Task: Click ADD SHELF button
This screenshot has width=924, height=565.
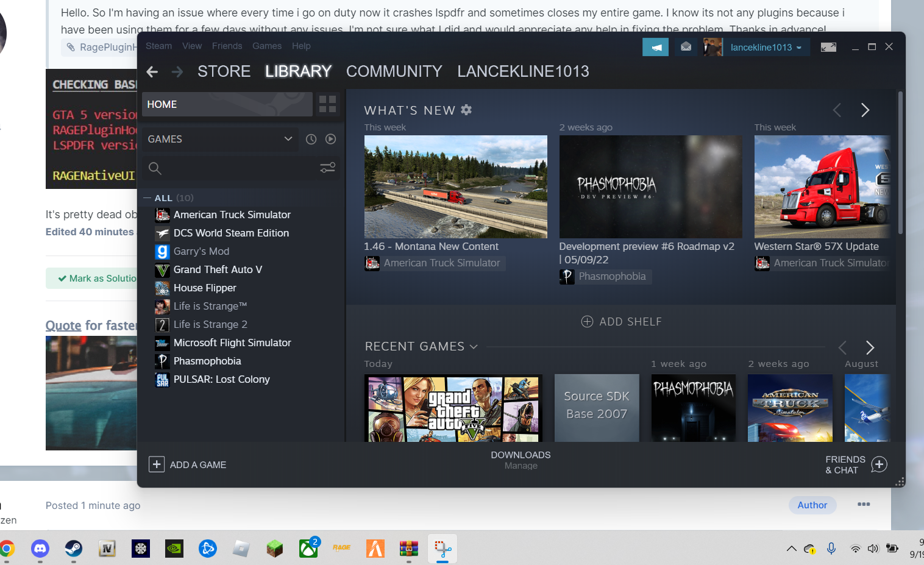Action: pos(621,321)
